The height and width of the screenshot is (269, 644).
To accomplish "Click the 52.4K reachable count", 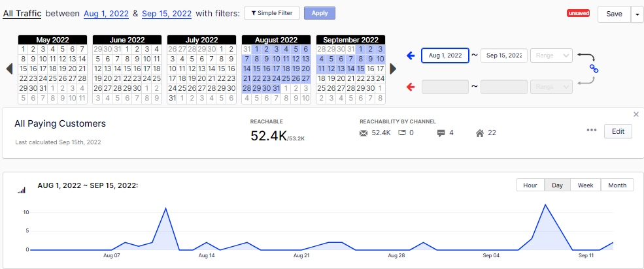I will [x=268, y=136].
